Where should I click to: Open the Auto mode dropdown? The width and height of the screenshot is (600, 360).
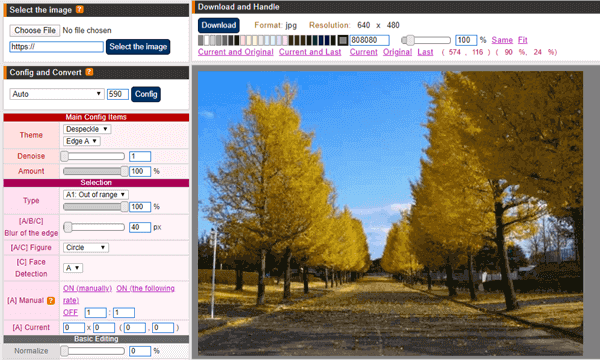pyautogui.click(x=57, y=94)
